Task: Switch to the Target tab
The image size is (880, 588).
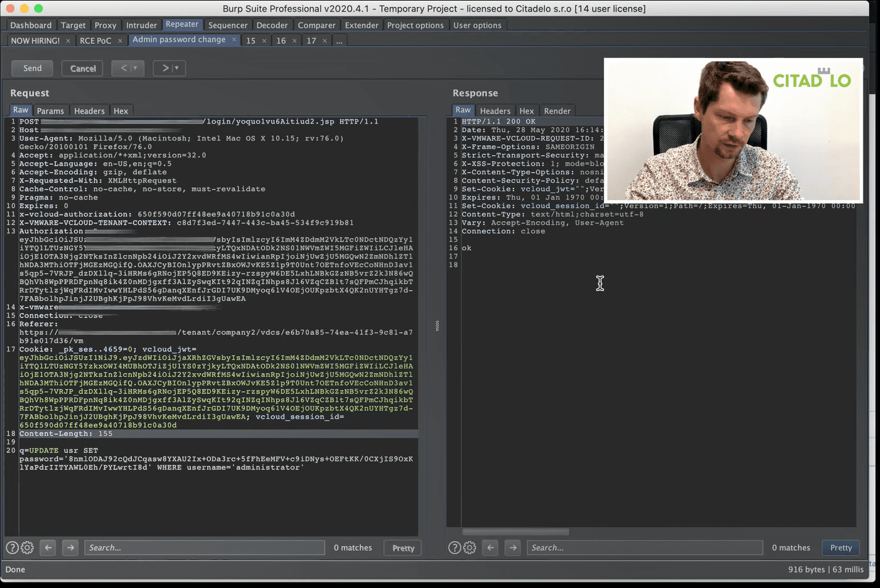Action: 74,25
